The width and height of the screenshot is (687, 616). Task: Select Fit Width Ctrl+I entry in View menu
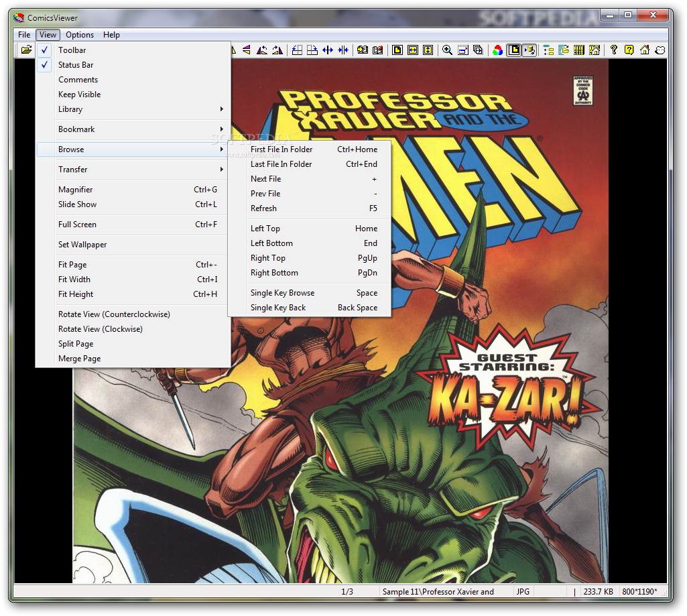tap(133, 280)
